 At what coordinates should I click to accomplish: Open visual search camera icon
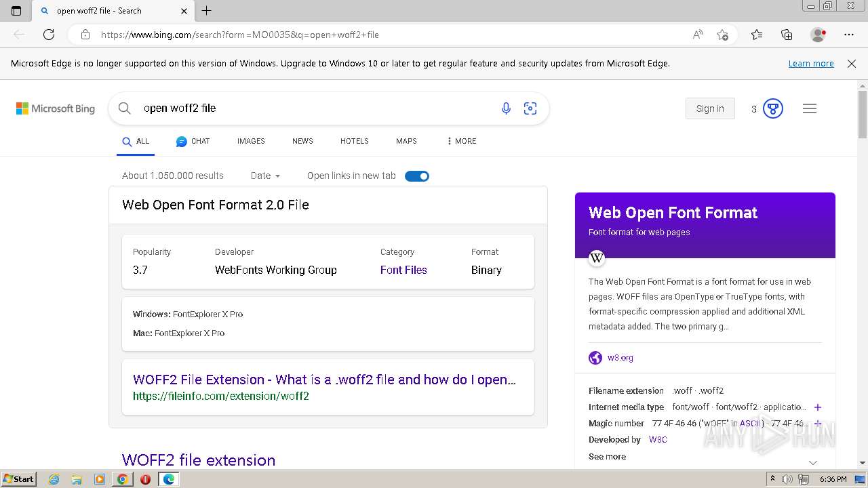pyautogui.click(x=530, y=108)
